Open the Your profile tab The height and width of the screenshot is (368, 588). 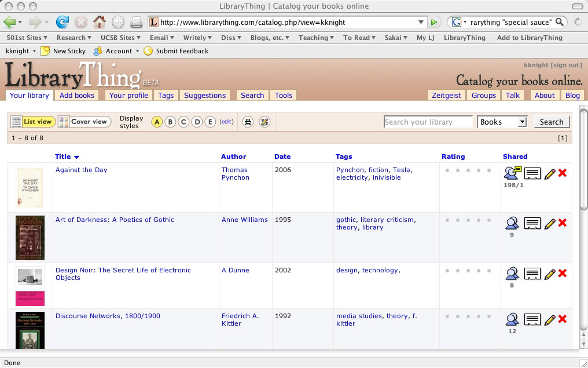pyautogui.click(x=128, y=96)
